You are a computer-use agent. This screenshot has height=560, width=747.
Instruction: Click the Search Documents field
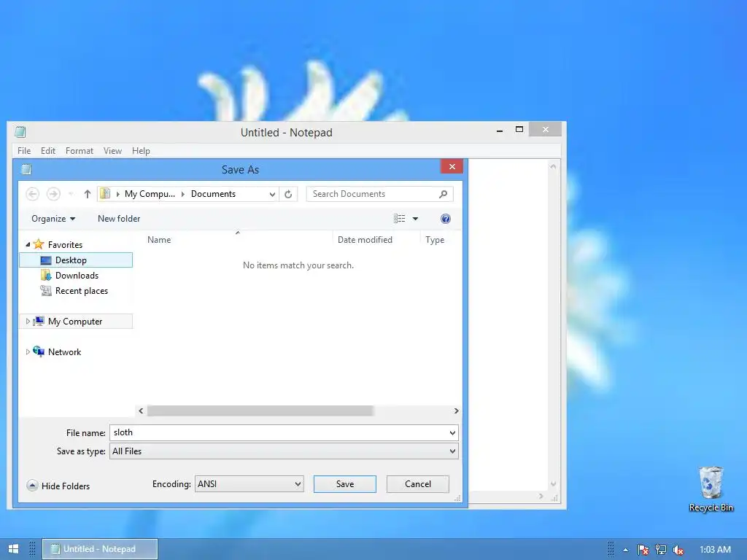379,194
